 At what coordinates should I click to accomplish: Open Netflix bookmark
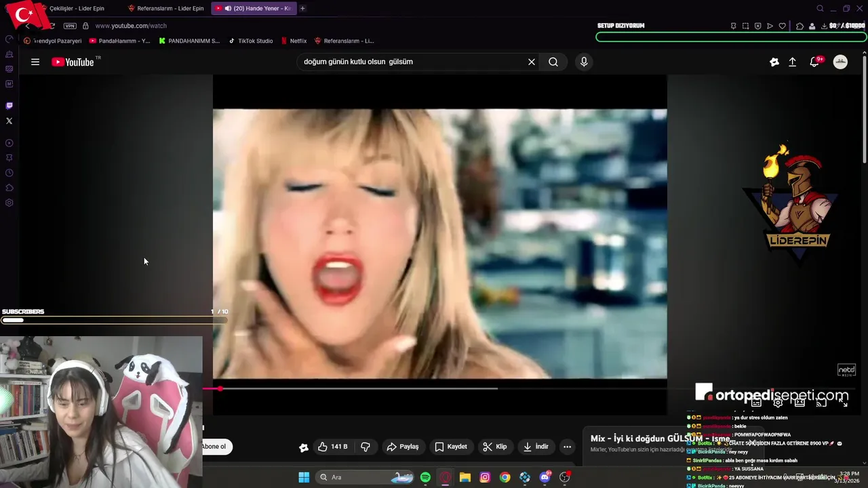coord(294,41)
